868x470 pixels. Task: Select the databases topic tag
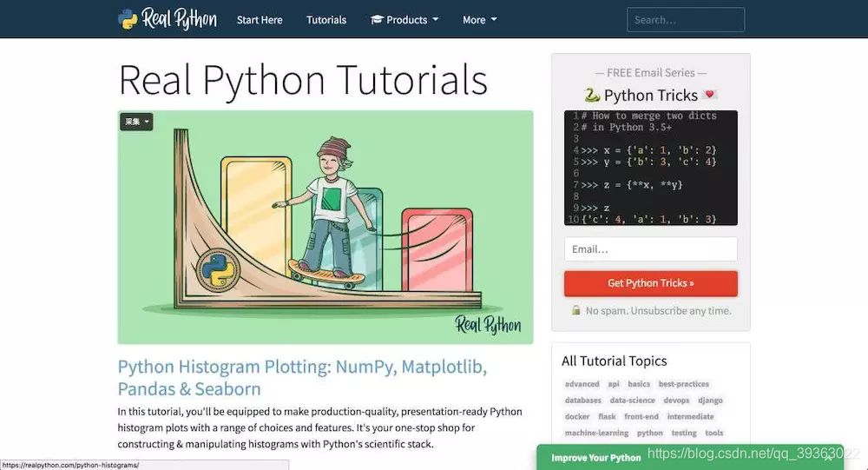583,400
